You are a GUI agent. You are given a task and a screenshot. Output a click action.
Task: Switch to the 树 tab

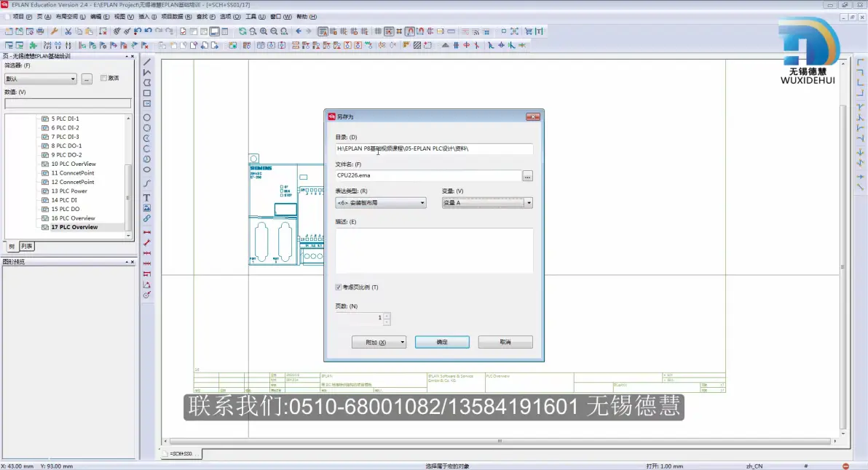(x=12, y=246)
